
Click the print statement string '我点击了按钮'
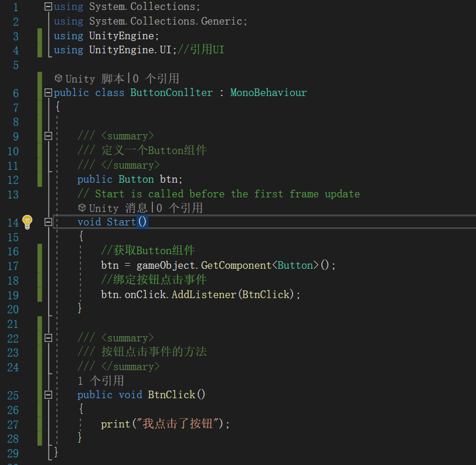(178, 423)
